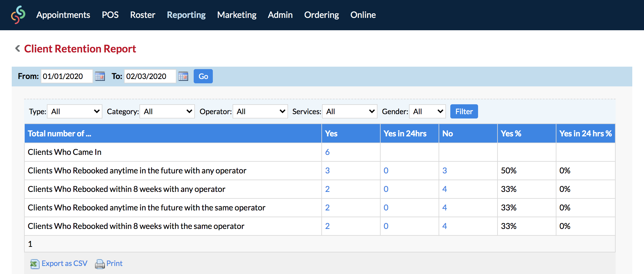Select an Operator from the dropdown
This screenshot has height=274, width=644.
[260, 111]
